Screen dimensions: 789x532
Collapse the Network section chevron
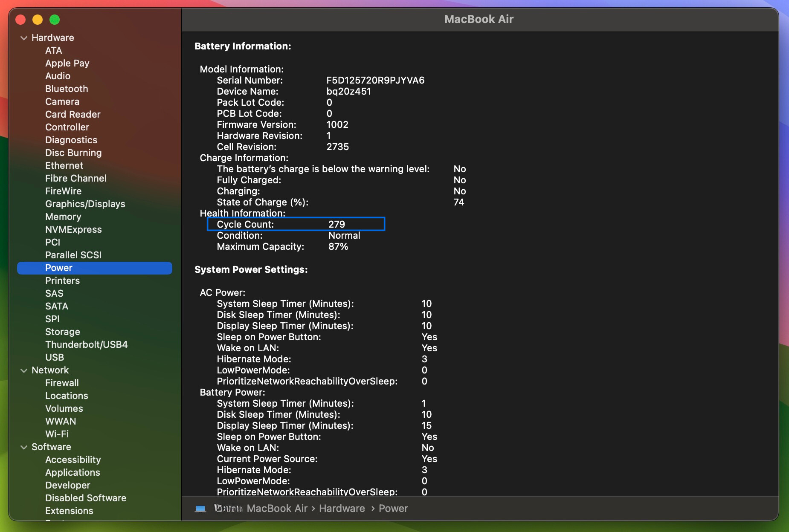point(24,370)
